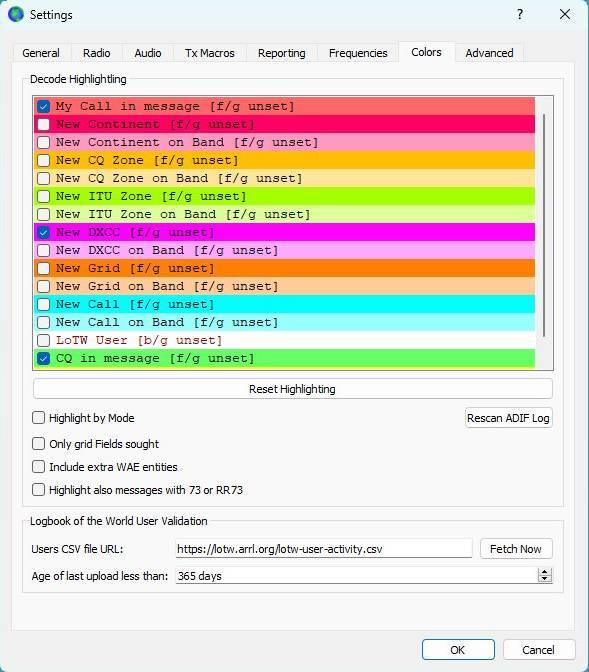The height and width of the screenshot is (672, 589).
Task: Toggle CQ in message checkbox
Action: [44, 358]
